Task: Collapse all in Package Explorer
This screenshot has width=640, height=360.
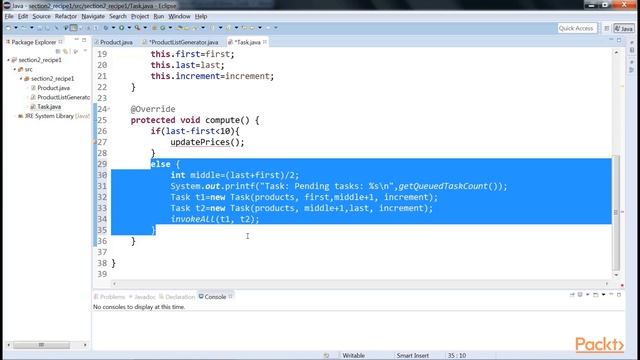Action: pyautogui.click(x=58, y=51)
